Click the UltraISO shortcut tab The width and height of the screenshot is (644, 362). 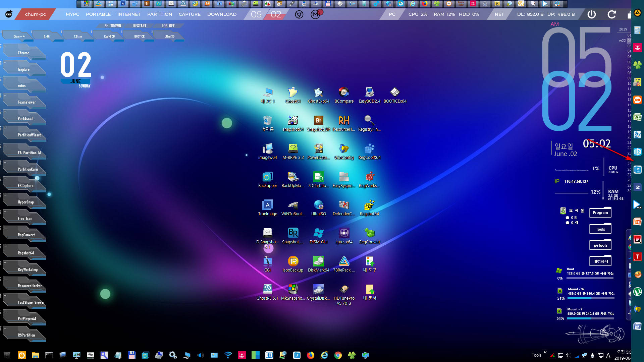pos(169,36)
